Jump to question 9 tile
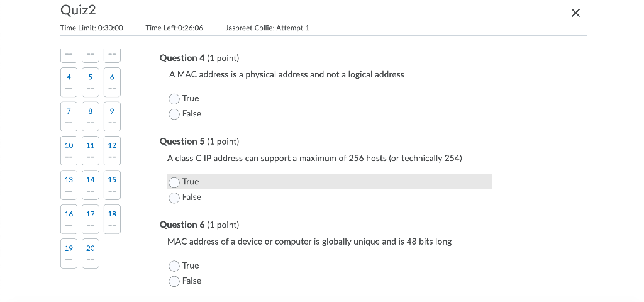 tap(112, 116)
